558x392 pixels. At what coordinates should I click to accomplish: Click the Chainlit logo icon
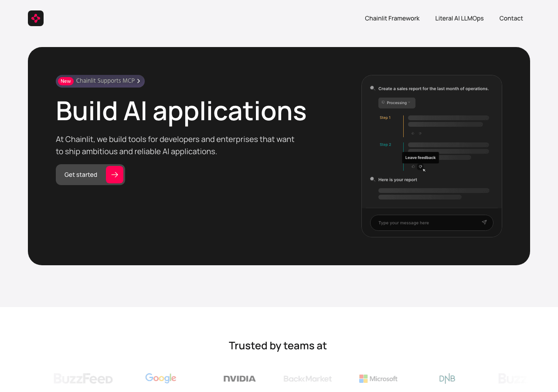(36, 18)
